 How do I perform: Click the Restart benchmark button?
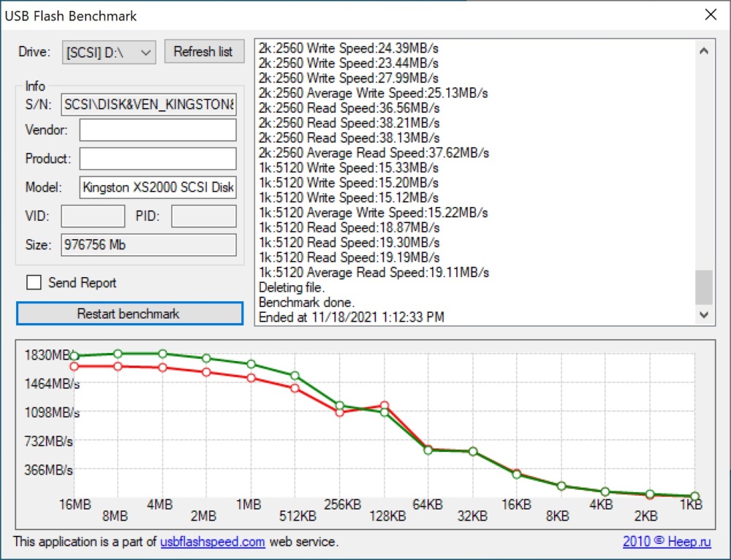point(129,314)
